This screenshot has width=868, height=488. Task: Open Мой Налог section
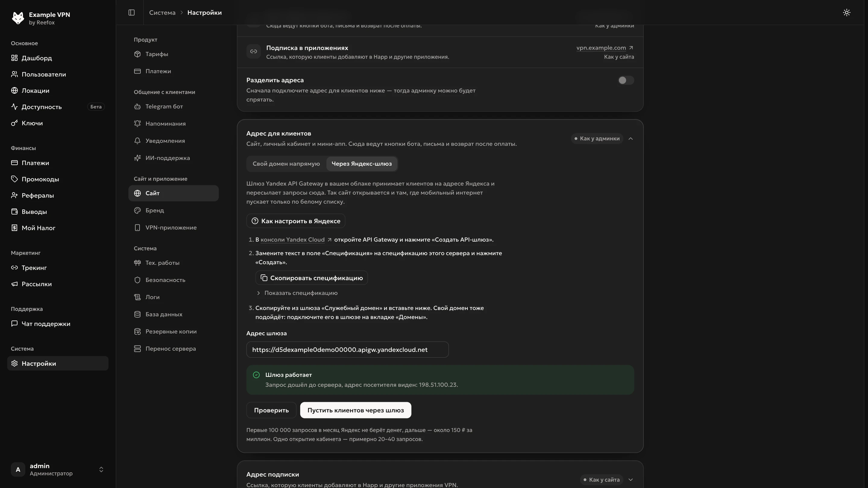click(x=58, y=228)
